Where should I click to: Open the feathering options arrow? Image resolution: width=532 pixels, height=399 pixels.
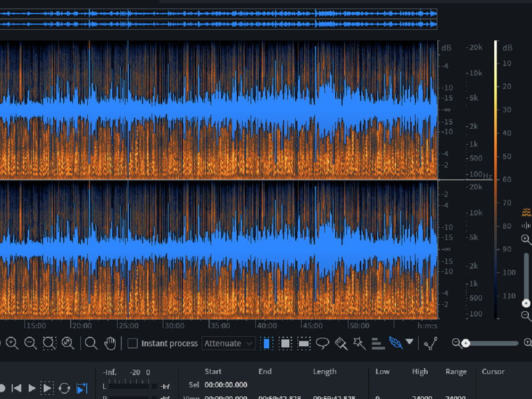(x=410, y=342)
